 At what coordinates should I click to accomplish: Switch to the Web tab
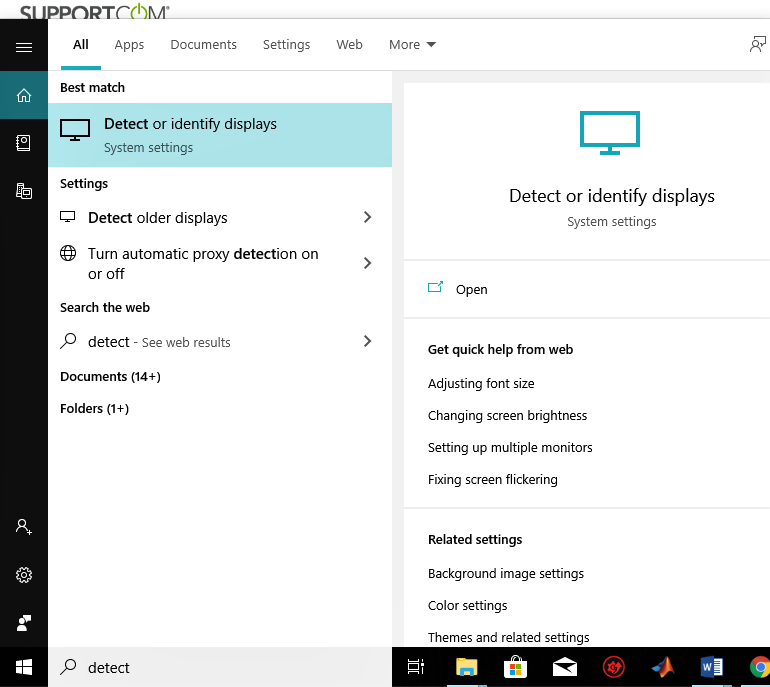(349, 45)
